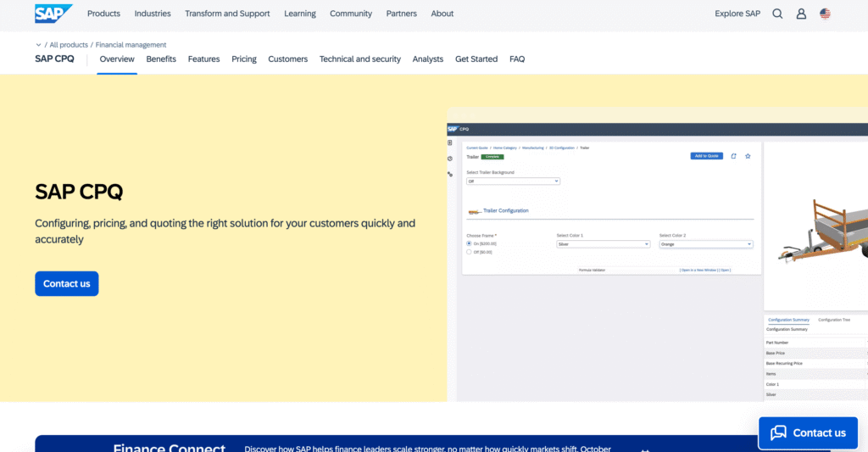868x452 pixels.
Task: Go to the Customers tab
Action: click(288, 59)
